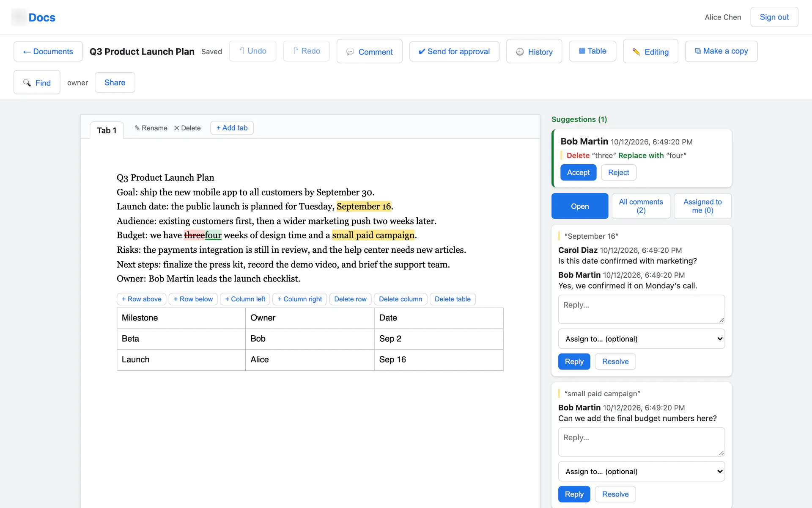812x508 pixels.
Task: Click Delete table
Action: coord(453,299)
